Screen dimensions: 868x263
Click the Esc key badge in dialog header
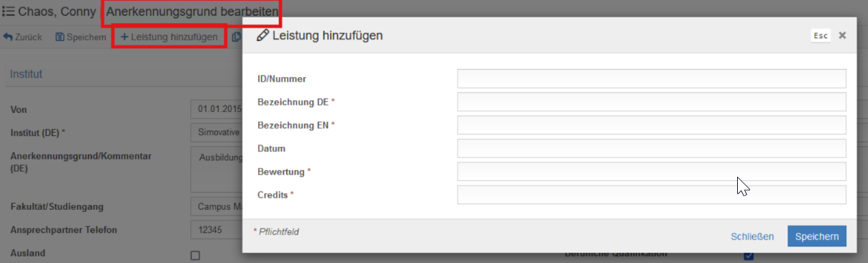[x=821, y=35]
